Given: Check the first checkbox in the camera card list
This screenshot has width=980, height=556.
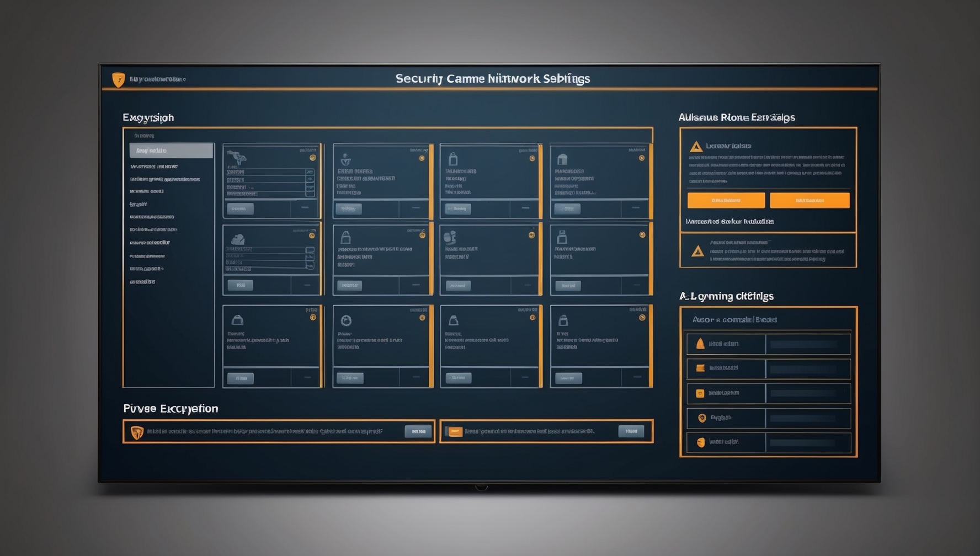Looking at the screenshot, I should coord(310,173).
